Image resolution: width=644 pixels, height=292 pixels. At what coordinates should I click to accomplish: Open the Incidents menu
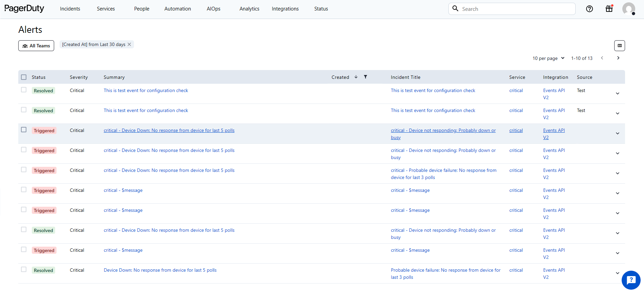[x=70, y=9]
